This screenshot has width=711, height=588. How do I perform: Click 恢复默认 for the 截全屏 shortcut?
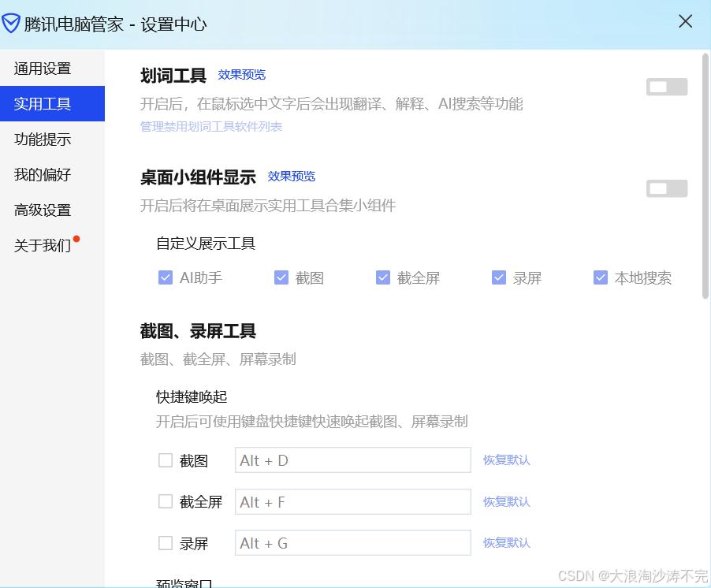click(x=507, y=502)
